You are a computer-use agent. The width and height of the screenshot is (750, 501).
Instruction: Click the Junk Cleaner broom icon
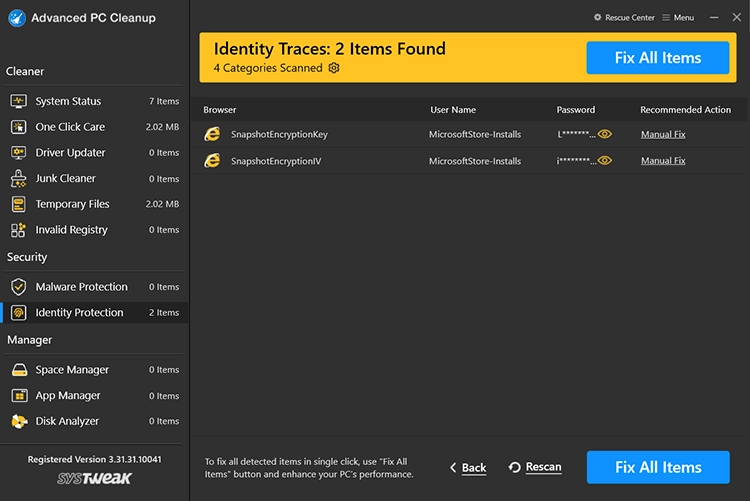point(18,178)
